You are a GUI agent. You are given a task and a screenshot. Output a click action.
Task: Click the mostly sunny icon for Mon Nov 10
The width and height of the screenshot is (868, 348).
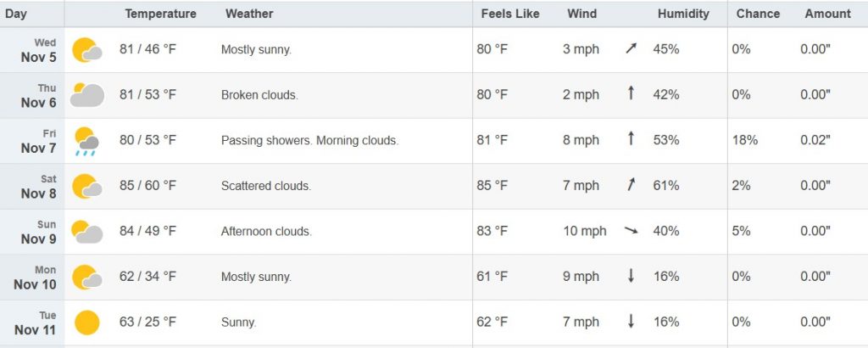(x=86, y=277)
